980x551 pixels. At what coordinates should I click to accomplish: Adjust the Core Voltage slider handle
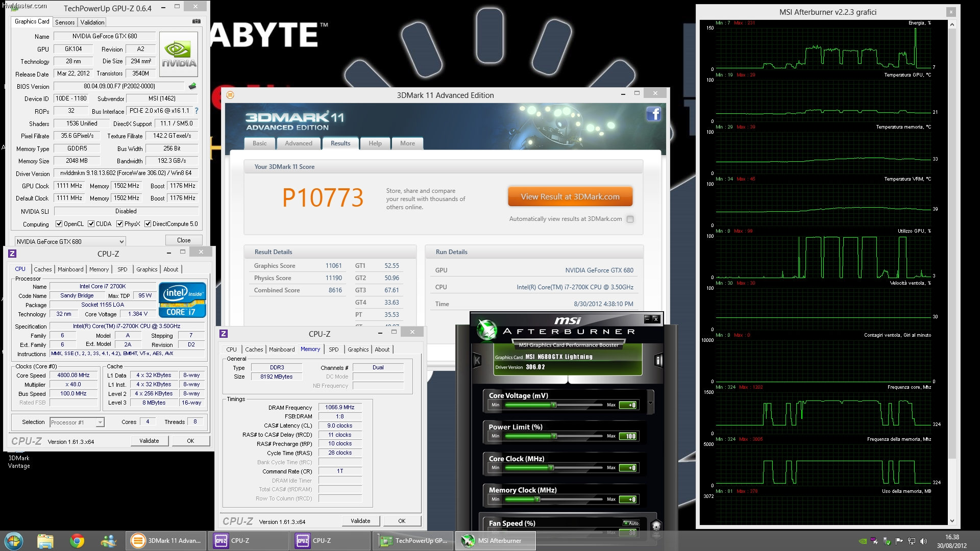553,405
